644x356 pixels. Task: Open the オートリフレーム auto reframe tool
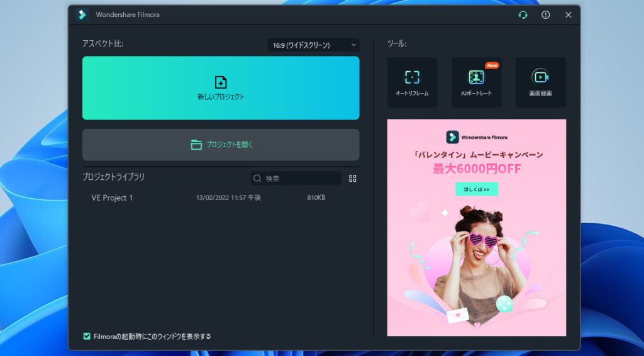tap(412, 82)
